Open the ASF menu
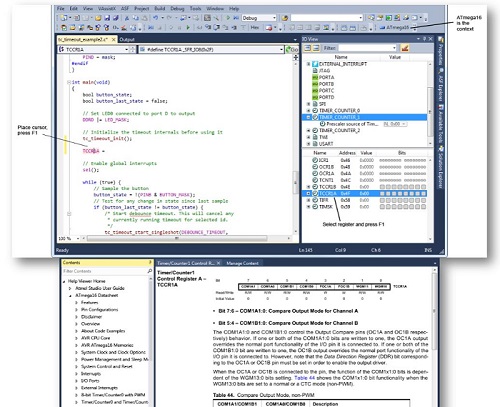The height and width of the screenshot is (407, 500). (125, 8)
